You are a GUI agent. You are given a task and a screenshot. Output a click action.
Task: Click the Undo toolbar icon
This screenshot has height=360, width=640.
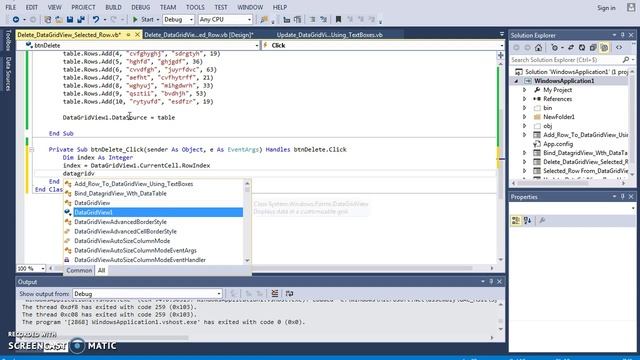[x=96, y=19]
